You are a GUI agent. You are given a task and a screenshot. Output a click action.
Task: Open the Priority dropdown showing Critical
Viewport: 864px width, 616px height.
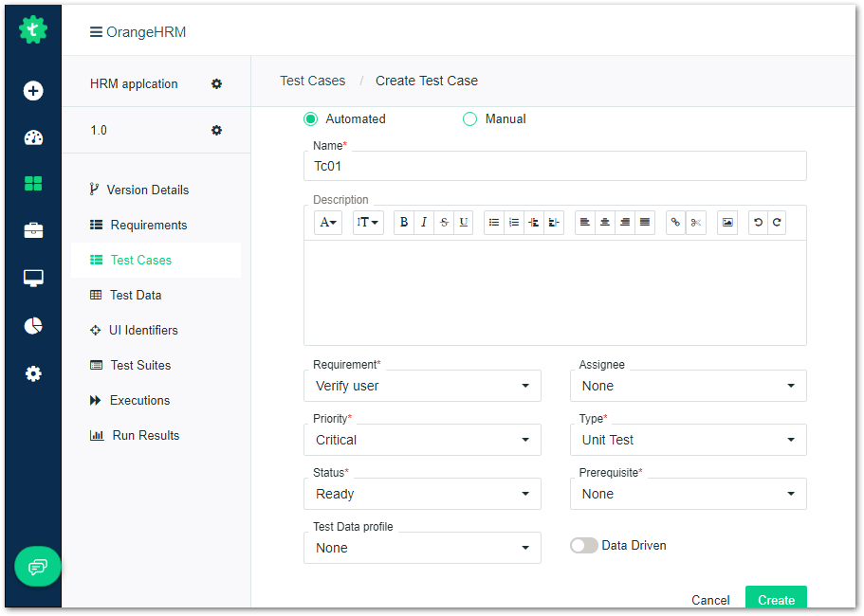pyautogui.click(x=422, y=440)
